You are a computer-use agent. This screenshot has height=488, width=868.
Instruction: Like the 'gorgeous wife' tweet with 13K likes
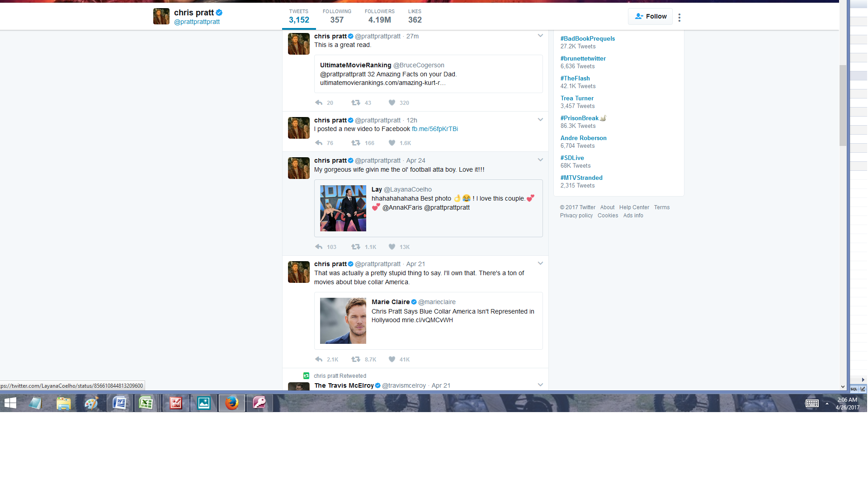point(392,247)
